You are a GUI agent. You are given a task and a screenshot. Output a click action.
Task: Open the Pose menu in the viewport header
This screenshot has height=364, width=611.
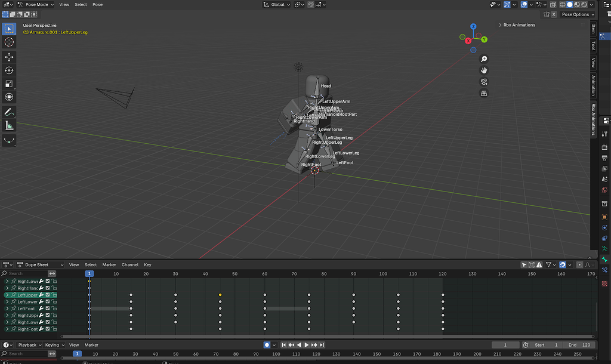coord(97,4)
